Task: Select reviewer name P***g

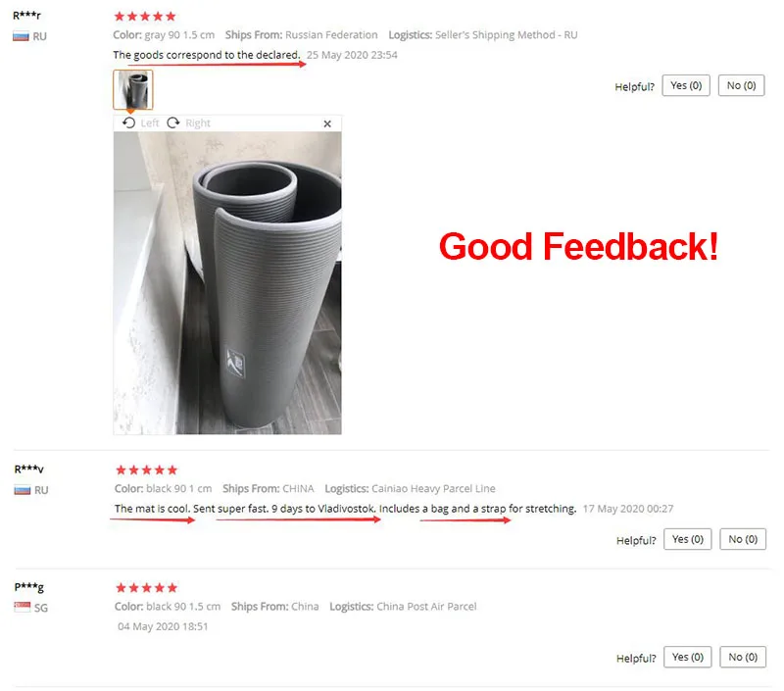Action: pos(29,587)
